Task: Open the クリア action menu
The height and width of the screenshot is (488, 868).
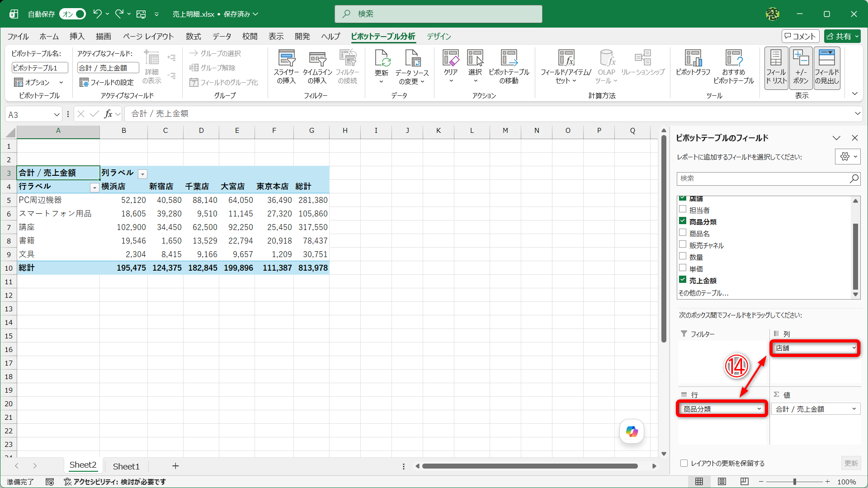Action: click(x=451, y=67)
